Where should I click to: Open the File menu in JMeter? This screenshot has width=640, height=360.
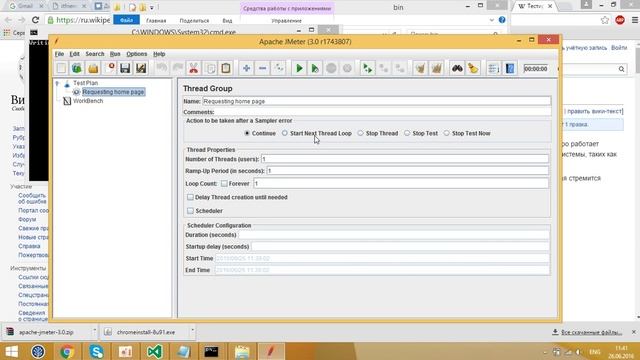(x=59, y=54)
